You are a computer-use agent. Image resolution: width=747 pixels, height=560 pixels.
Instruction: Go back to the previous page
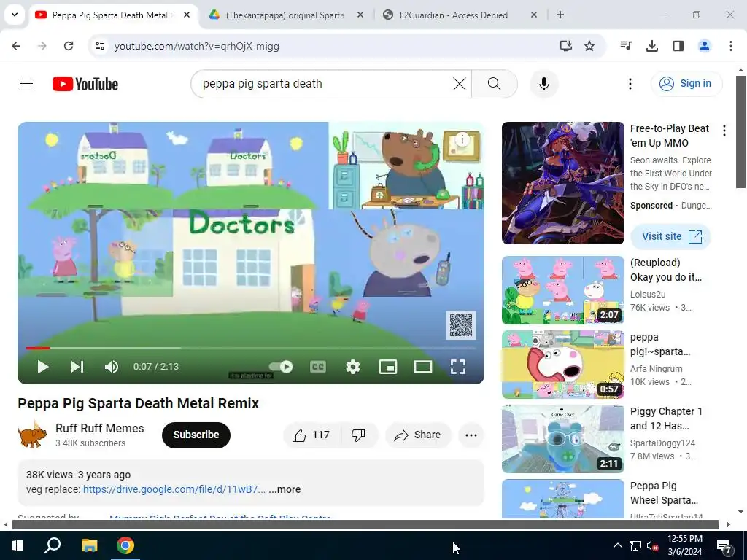(x=16, y=46)
